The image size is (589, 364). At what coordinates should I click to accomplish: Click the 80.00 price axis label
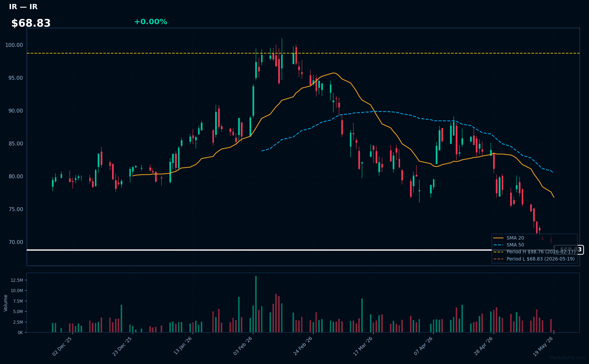16,176
